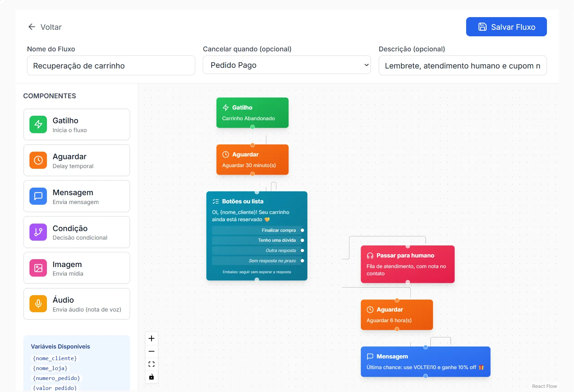Select the Áudio component card title
Screen dimensions: 574x392
click(63, 300)
